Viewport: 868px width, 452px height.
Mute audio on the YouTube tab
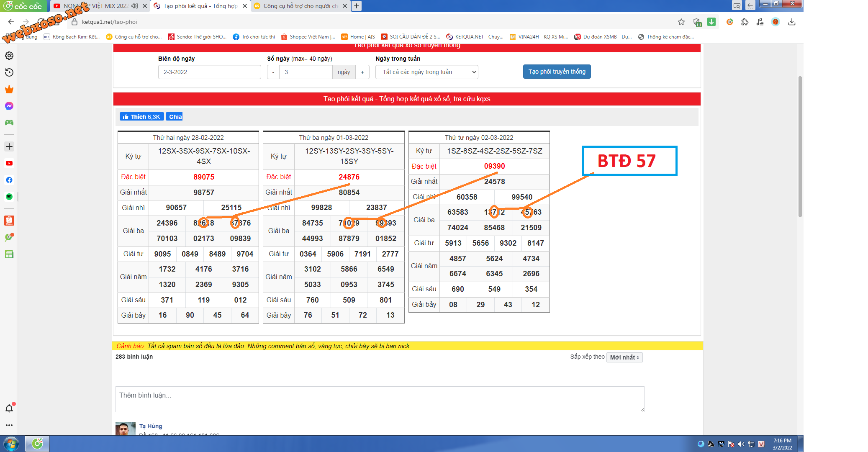pos(135,6)
